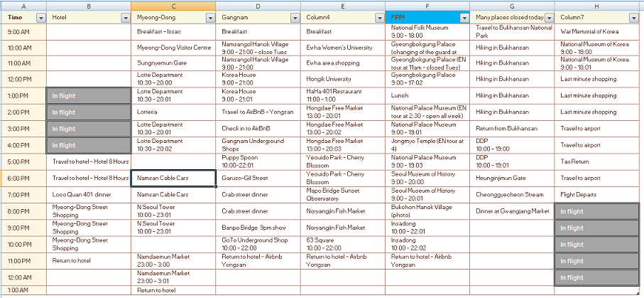Open the Time column filter dropdown
The height and width of the screenshot is (298, 644).
click(40, 17)
